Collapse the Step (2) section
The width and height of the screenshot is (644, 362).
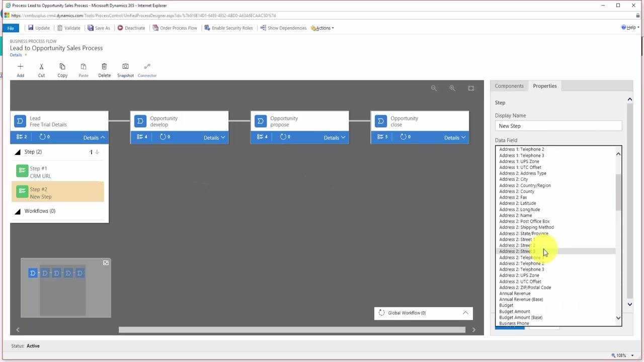click(18, 152)
